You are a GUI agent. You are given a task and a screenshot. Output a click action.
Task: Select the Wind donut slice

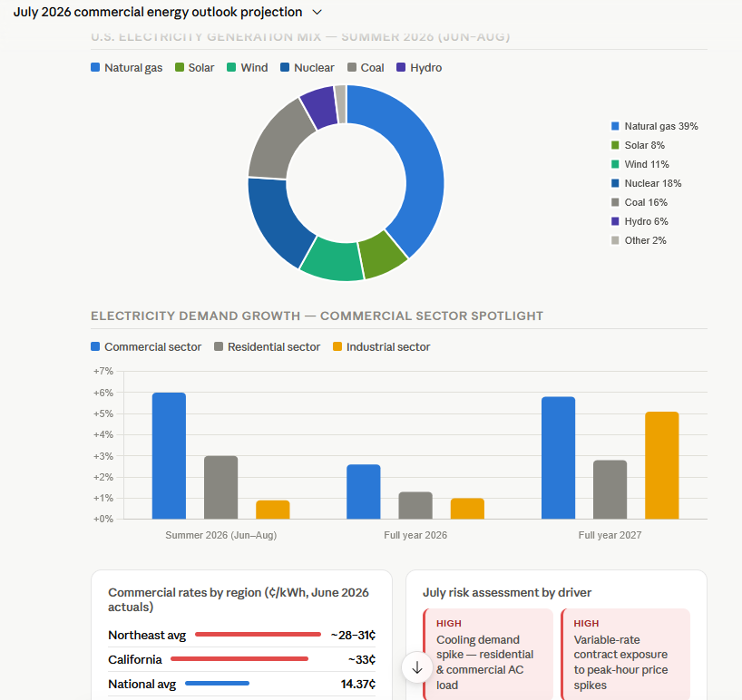point(333,260)
